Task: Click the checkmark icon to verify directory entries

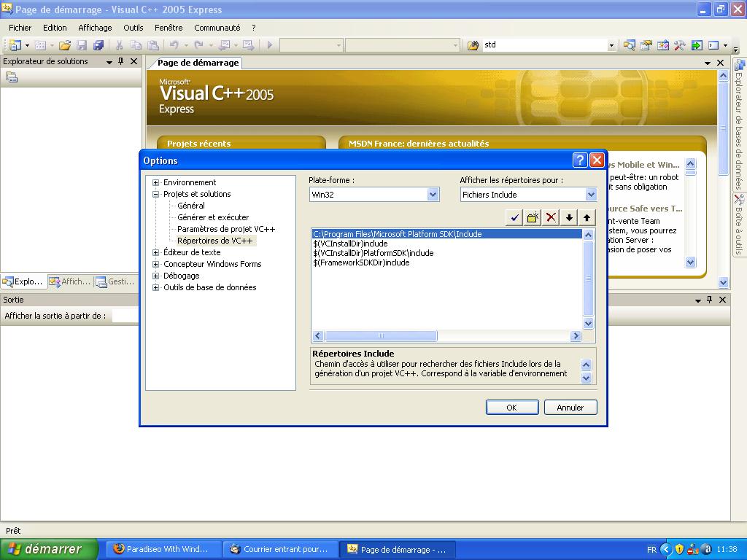Action: click(x=515, y=217)
